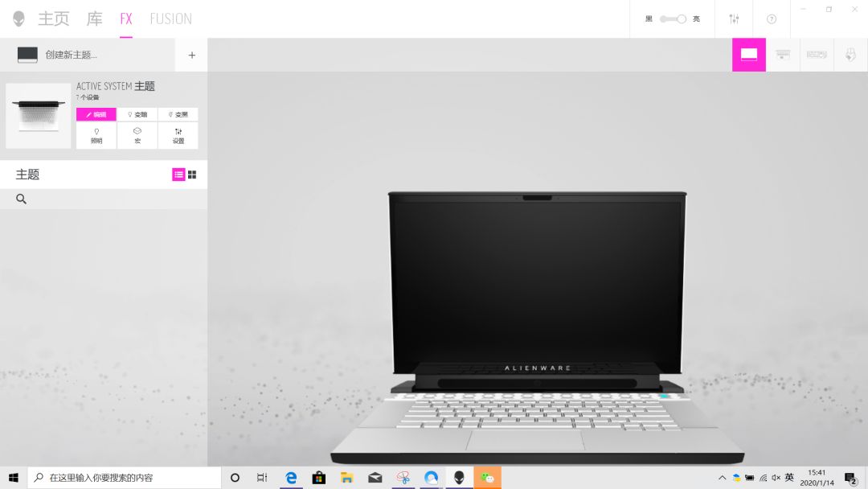Select the monitor device icon
Screen dimensions: 868x489
coord(783,55)
